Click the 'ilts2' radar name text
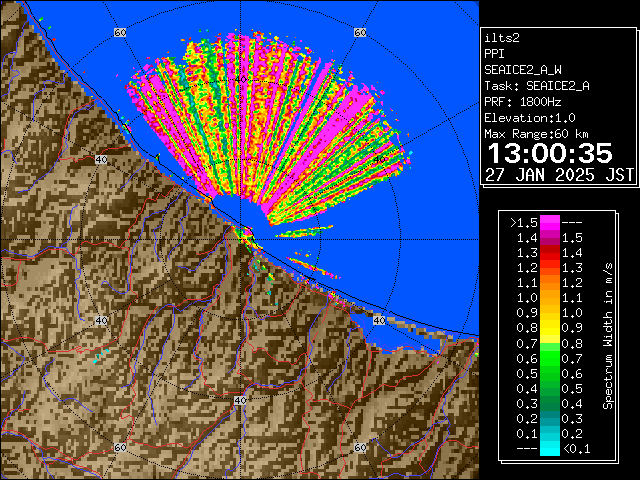 coord(502,38)
